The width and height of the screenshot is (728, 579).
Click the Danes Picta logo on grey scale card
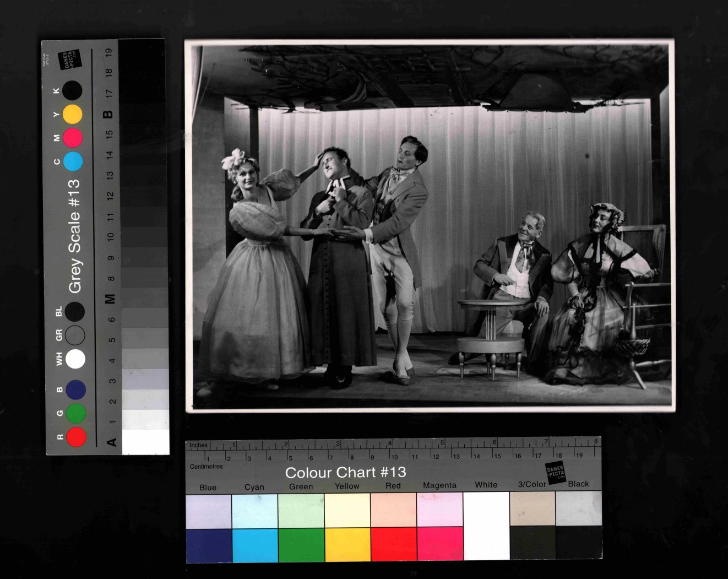(x=70, y=60)
